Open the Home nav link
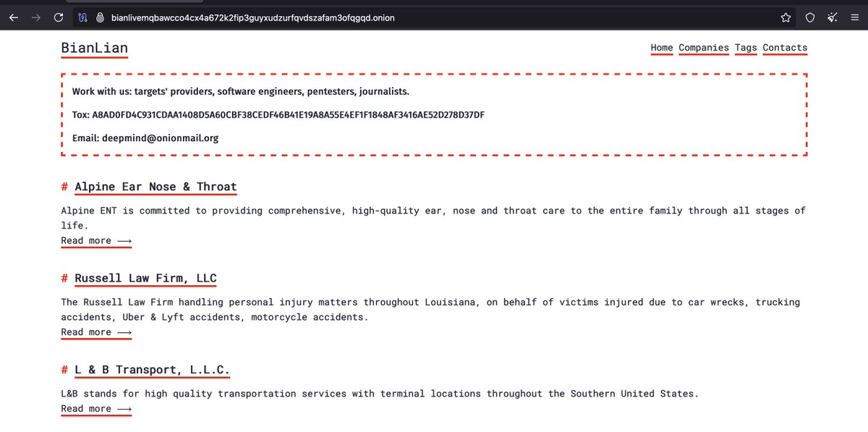868x432 pixels. coord(662,48)
